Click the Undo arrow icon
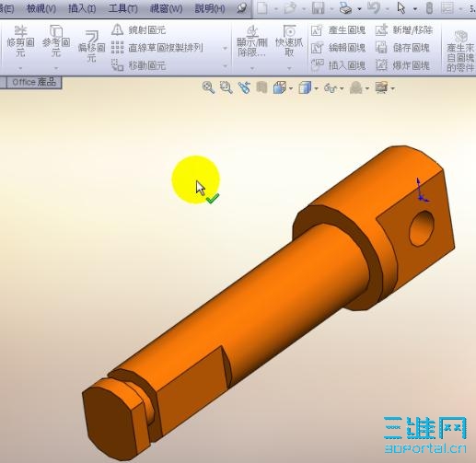Viewport: 476px width, 463px height. [x=374, y=8]
